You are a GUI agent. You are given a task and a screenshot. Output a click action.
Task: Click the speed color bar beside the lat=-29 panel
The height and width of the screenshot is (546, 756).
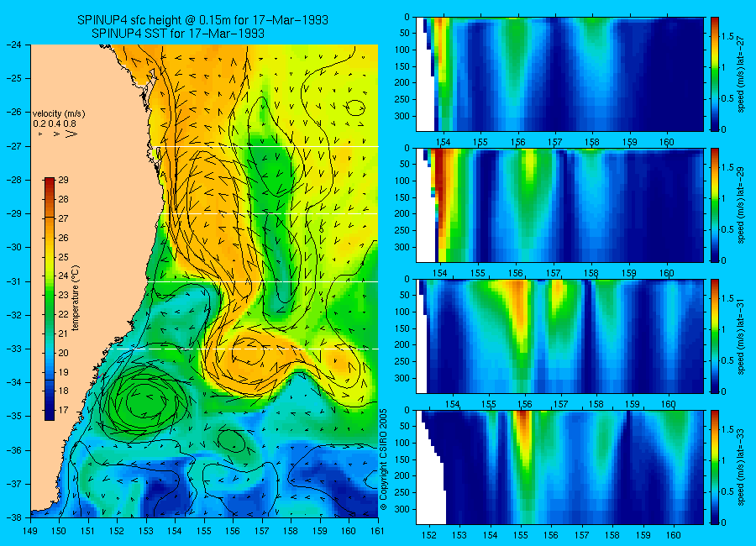[x=715, y=205]
